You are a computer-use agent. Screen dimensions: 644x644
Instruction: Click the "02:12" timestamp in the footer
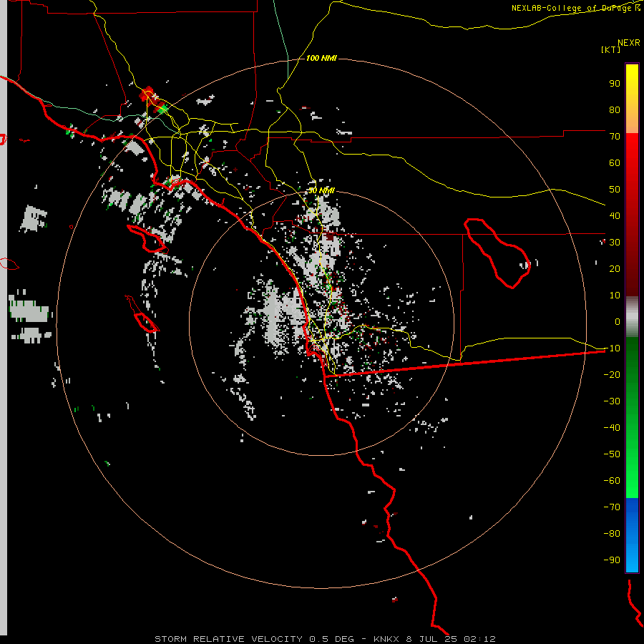coord(479,639)
